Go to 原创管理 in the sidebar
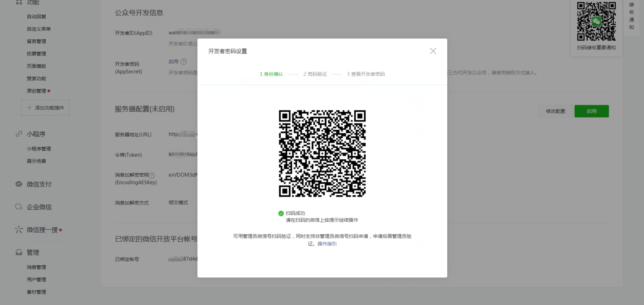Screen dimensions: 644x305 point(36,91)
